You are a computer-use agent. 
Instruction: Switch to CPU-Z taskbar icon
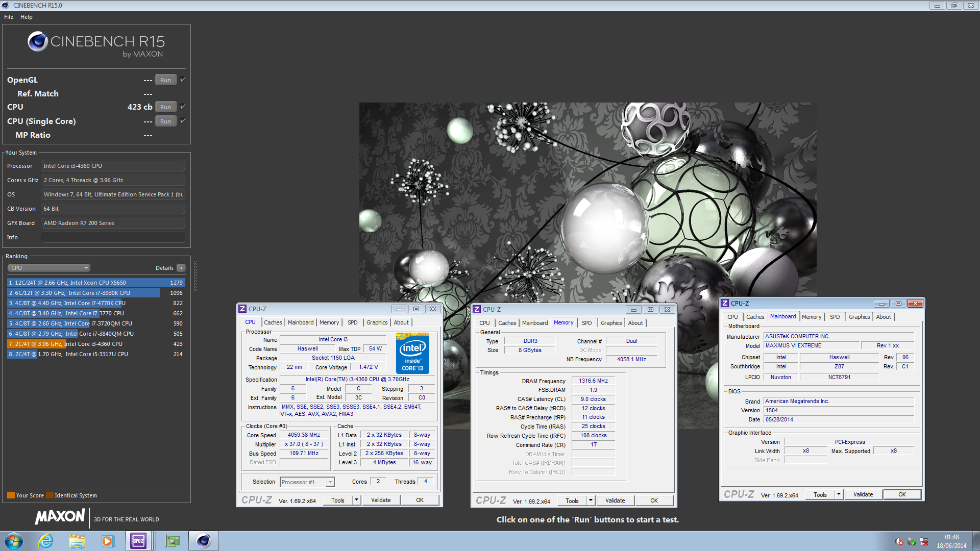138,541
